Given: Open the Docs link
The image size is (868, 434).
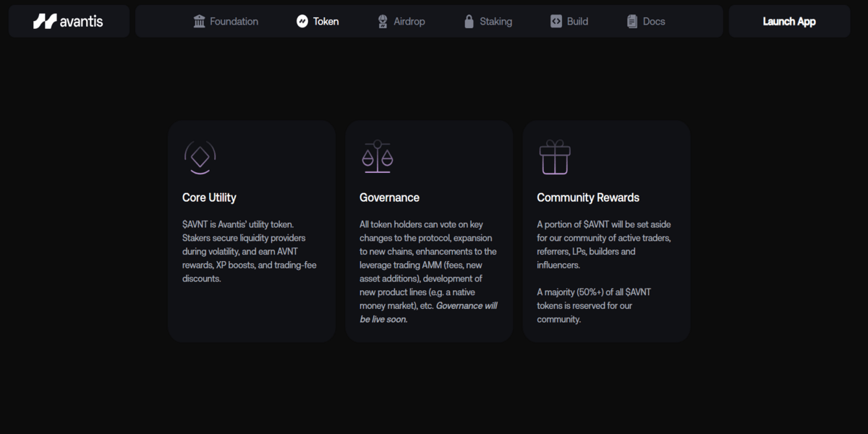Looking at the screenshot, I should (x=654, y=21).
